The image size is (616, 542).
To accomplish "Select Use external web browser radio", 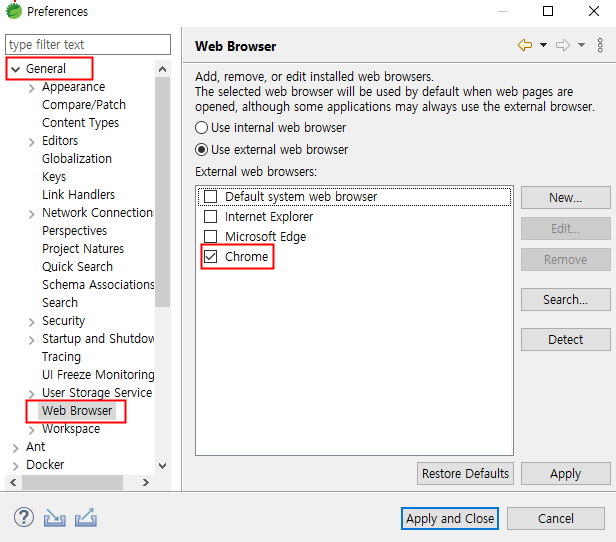I will pos(202,150).
